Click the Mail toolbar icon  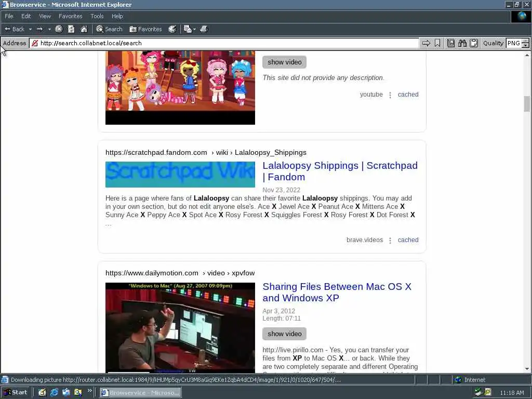[x=188, y=29]
